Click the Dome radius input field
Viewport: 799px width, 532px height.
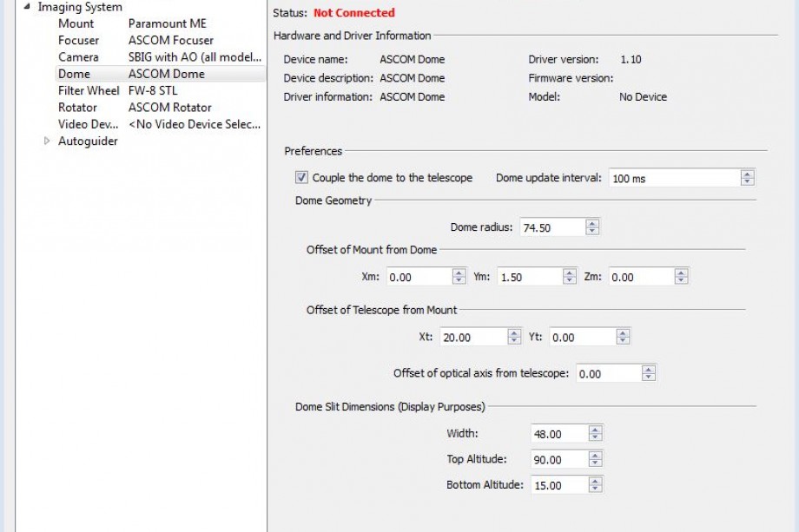coord(551,227)
